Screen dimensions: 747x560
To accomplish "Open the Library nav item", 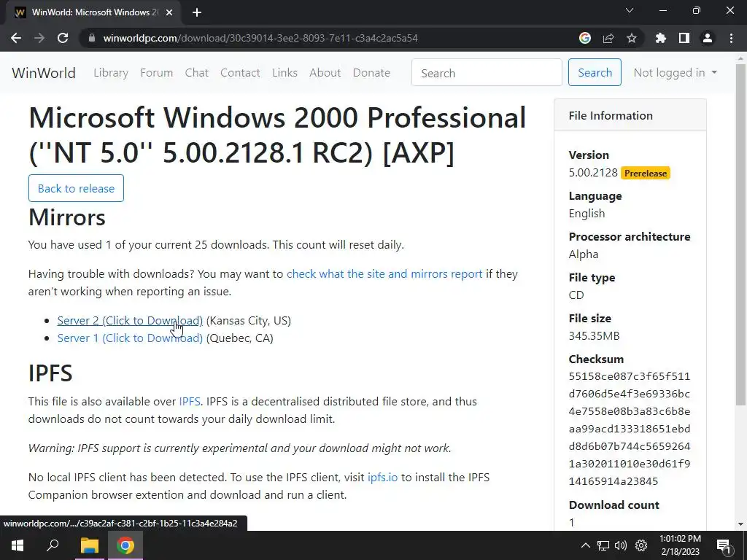I will pos(111,73).
